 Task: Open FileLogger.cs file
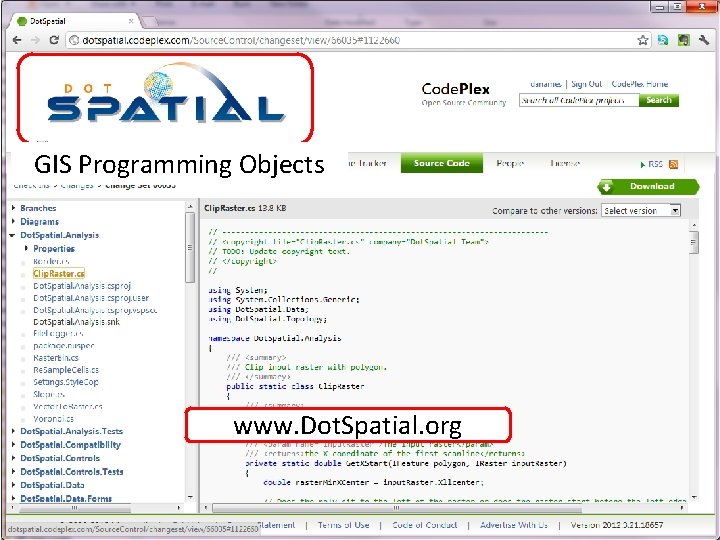click(x=58, y=334)
